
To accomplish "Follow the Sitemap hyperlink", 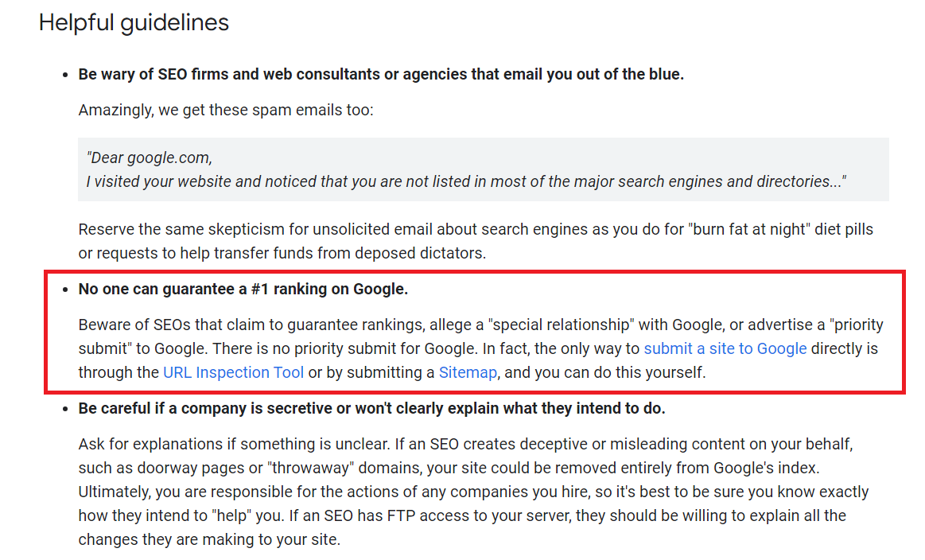I will point(468,372).
